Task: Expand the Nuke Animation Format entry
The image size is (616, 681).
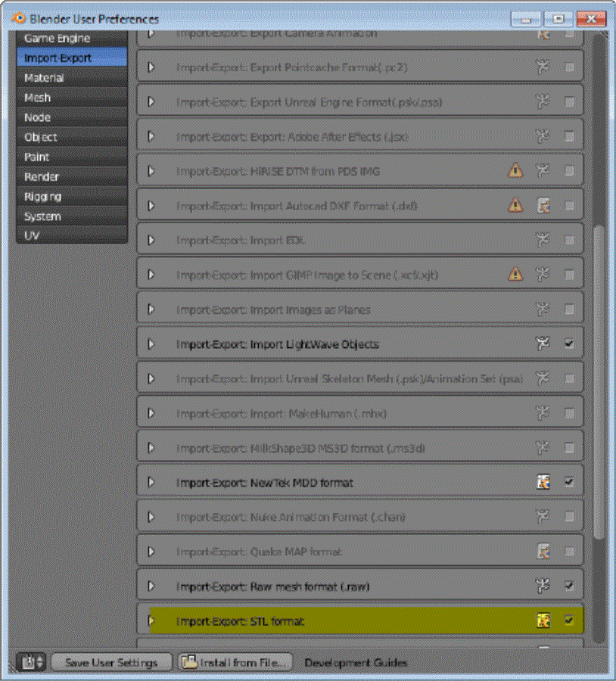Action: (x=151, y=517)
